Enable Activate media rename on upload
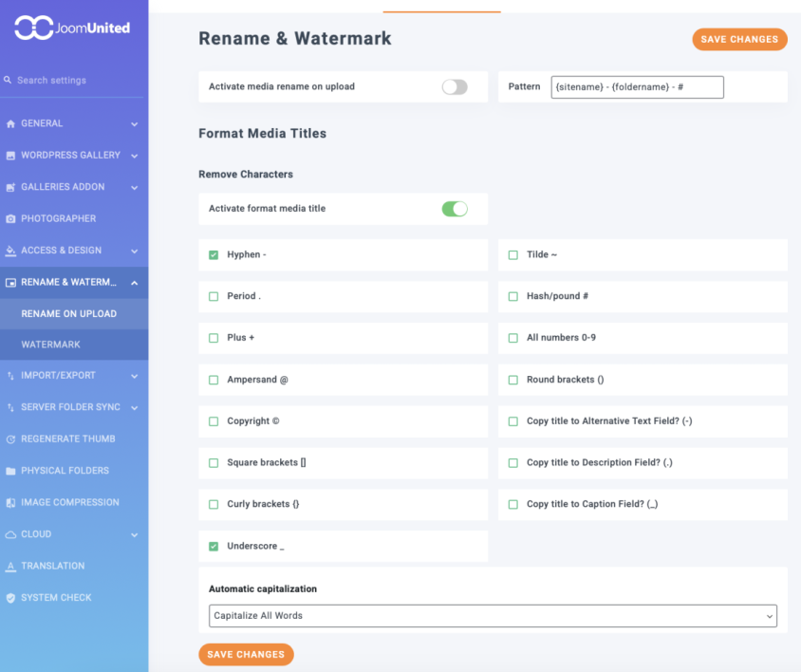This screenshot has width=801, height=672. (x=455, y=87)
